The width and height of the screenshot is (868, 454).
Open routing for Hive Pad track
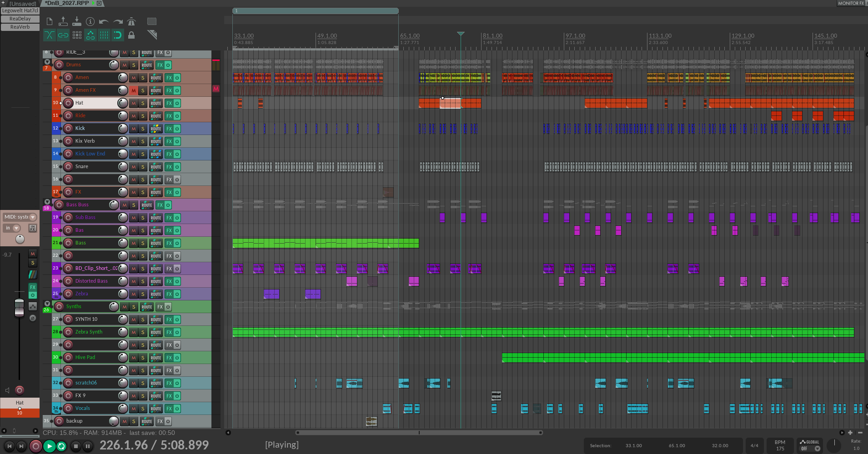pos(156,358)
